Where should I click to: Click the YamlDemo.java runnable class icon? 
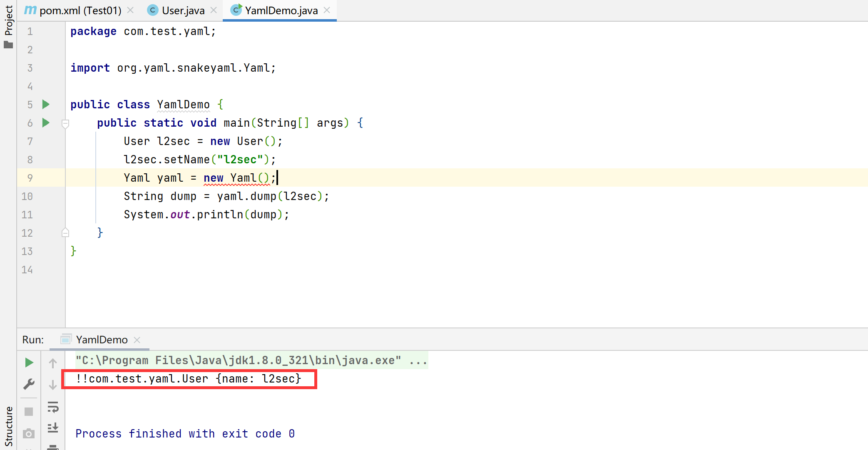tap(236, 10)
